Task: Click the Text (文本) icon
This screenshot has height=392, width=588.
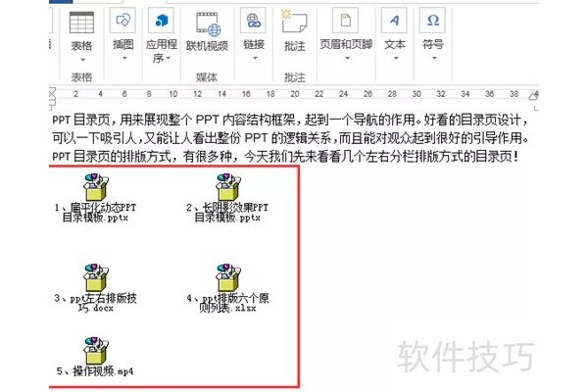Action: [x=394, y=20]
